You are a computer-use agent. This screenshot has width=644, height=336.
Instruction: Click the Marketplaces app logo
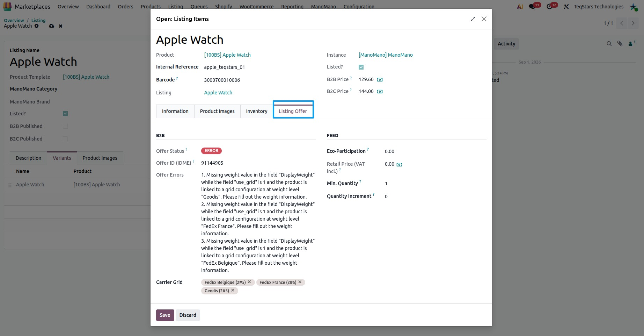pos(7,6)
